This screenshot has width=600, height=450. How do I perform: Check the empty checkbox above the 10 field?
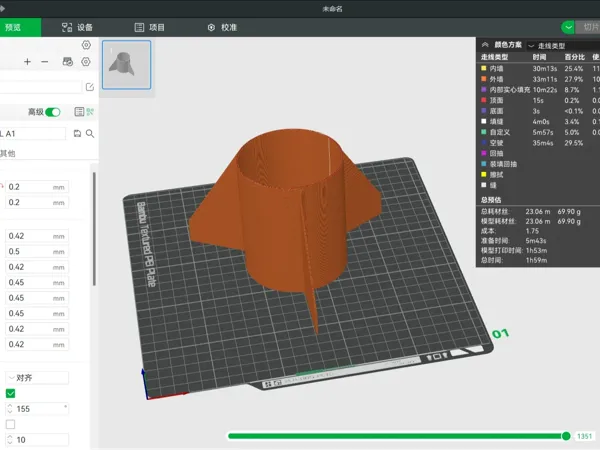[x=11, y=424]
